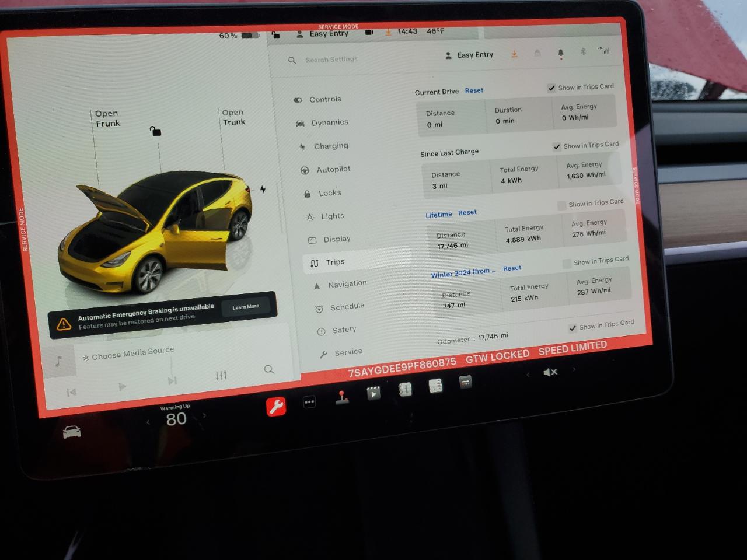Image resolution: width=747 pixels, height=560 pixels.
Task: Tap Open Frunk
Action: 107,118
